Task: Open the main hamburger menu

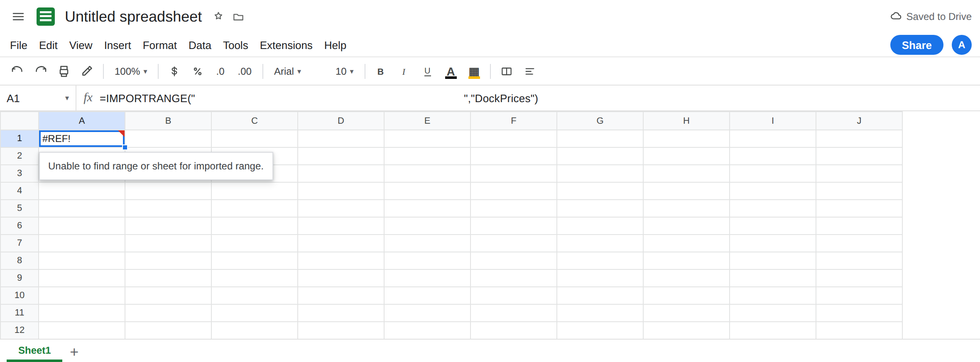Action: point(18,17)
